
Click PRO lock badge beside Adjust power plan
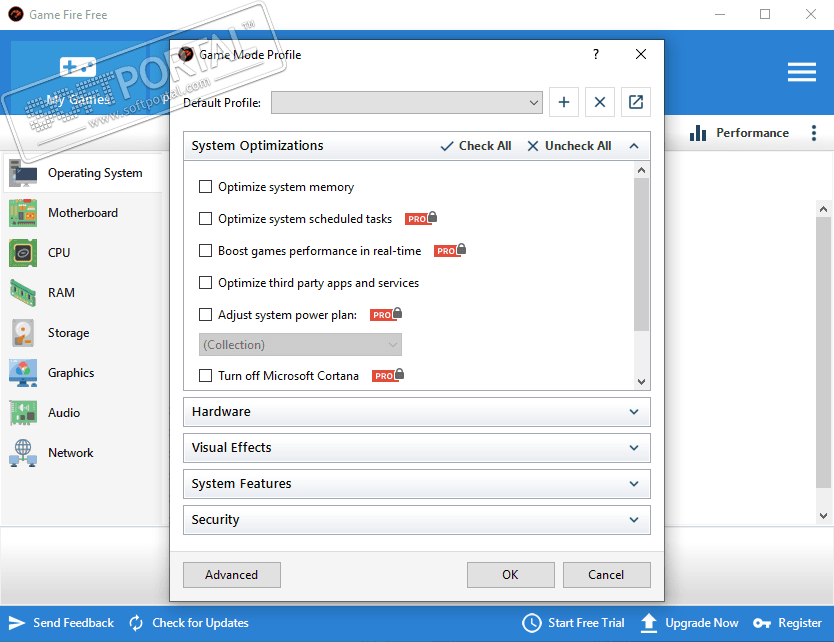(x=386, y=314)
